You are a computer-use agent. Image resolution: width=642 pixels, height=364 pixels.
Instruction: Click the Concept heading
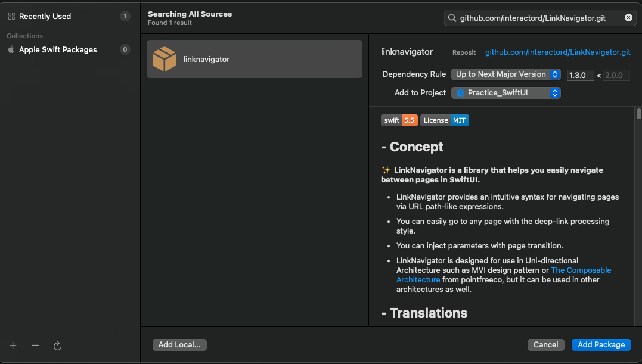pos(412,147)
